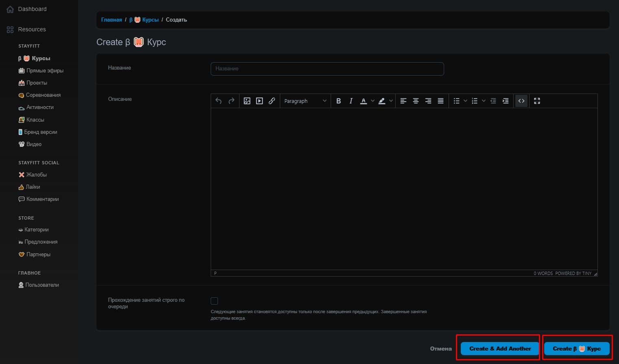The image size is (619, 364).
Task: Click the insert media icon
Action: 259,101
